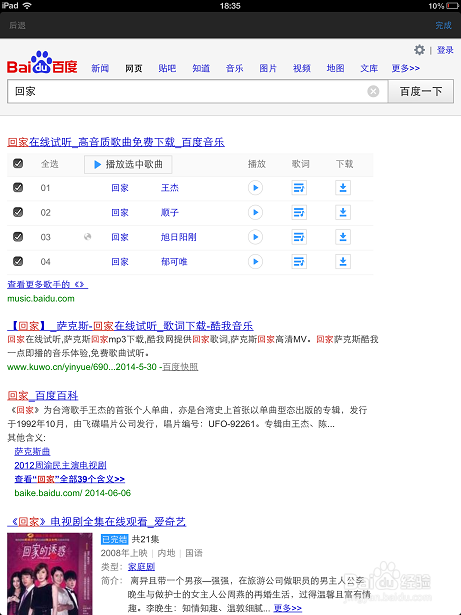Viewport: 461px width, 615px height.
Task: Download 旭日阳刚's 回家 track
Action: 343,237
